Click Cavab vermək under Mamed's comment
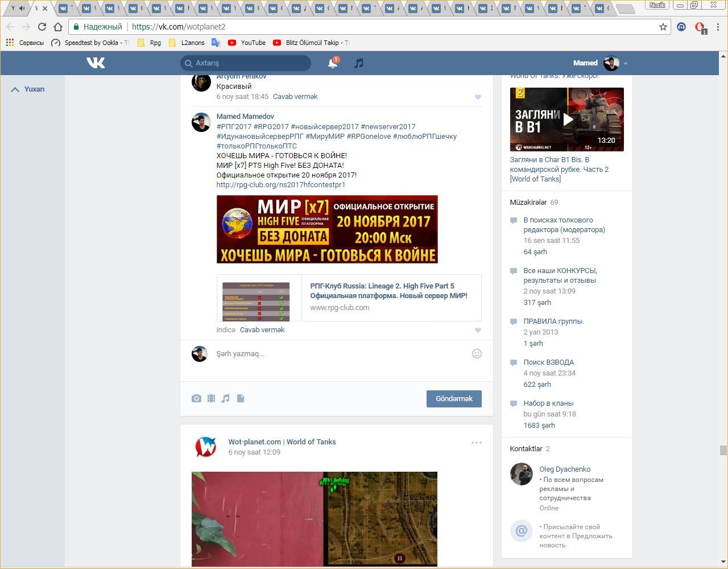Screen dimensions: 728x569 coord(262,330)
